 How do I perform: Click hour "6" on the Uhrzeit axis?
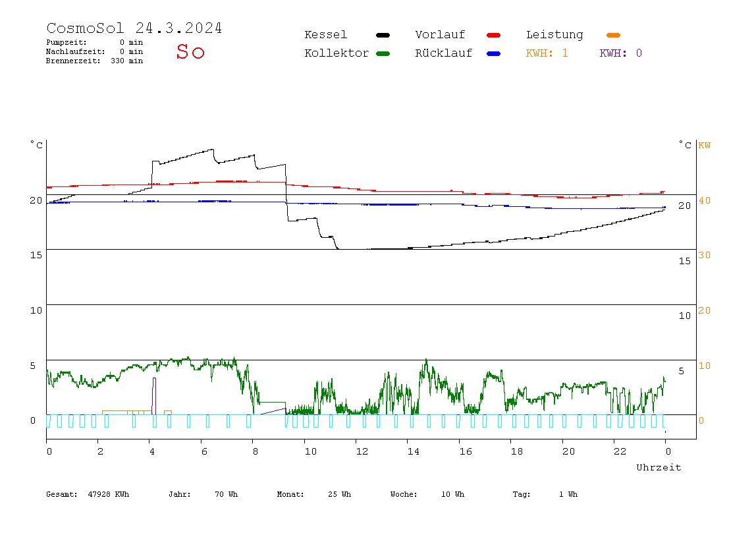(x=204, y=451)
